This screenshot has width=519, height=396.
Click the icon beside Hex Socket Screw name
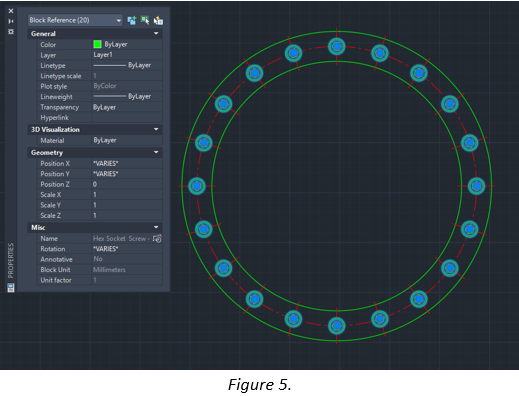tap(157, 238)
